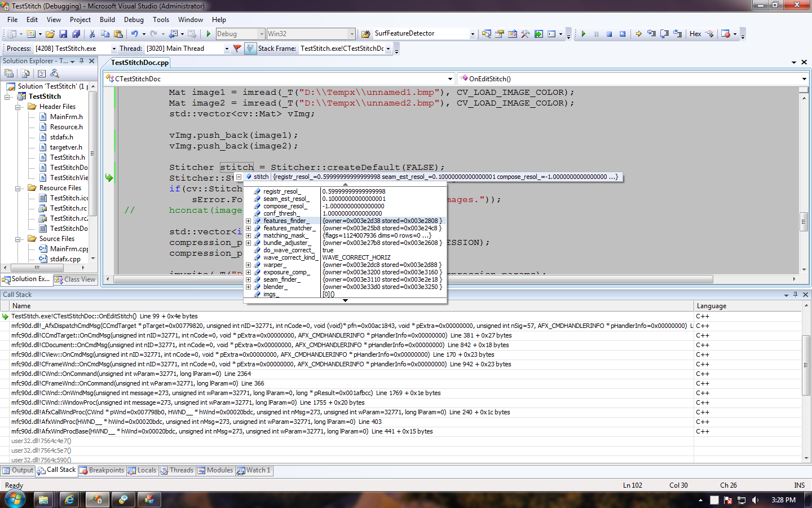Restart debugging with the restart icon
812x508 pixels.
point(623,34)
